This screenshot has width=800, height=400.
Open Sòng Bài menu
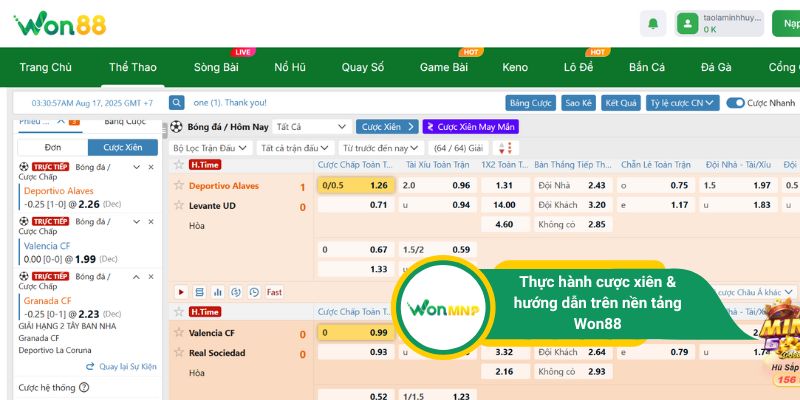click(x=216, y=67)
